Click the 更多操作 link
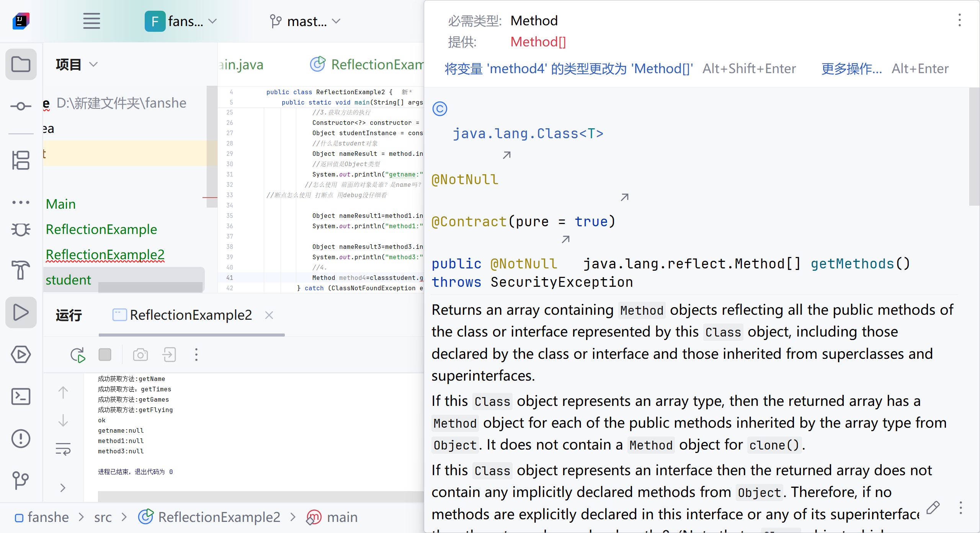The width and height of the screenshot is (980, 533). 851,69
